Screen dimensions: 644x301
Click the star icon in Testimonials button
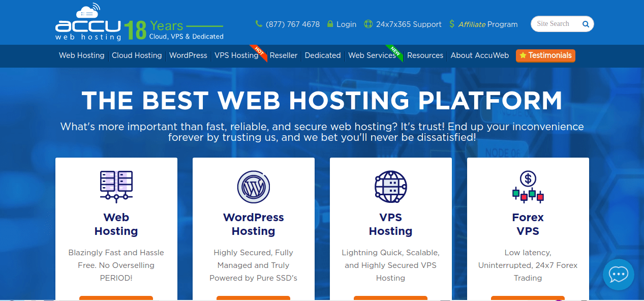[523, 55]
